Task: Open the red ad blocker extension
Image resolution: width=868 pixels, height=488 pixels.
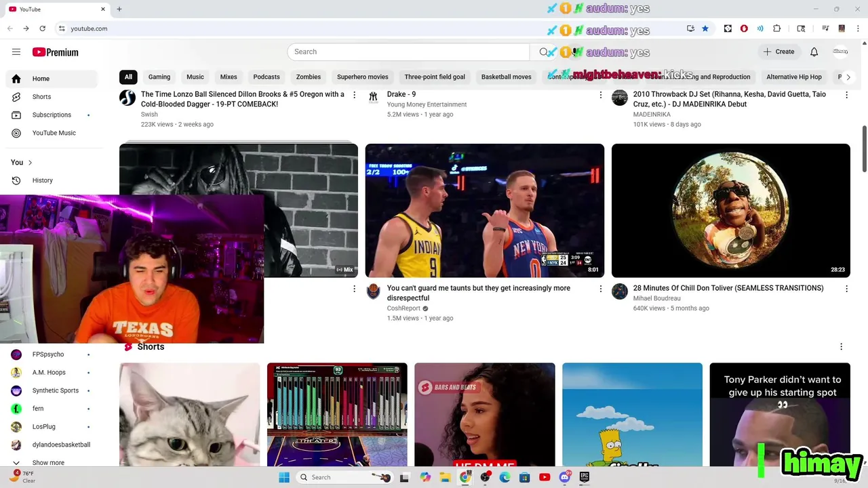Action: [744, 28]
